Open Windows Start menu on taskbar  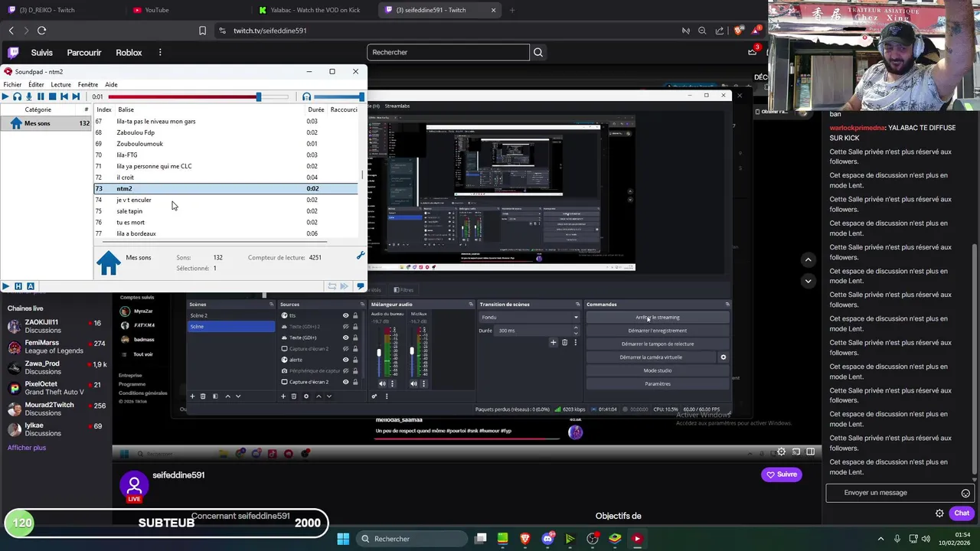tap(343, 539)
